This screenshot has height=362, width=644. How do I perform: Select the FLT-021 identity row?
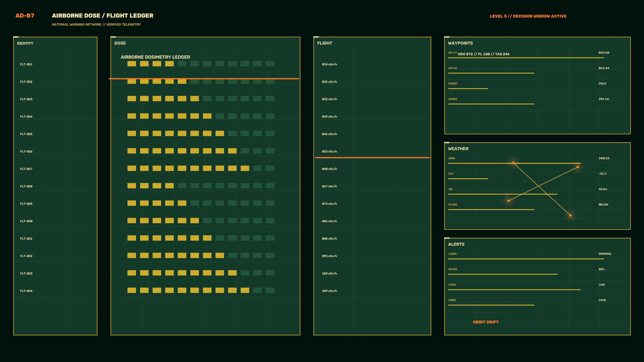tap(55, 64)
